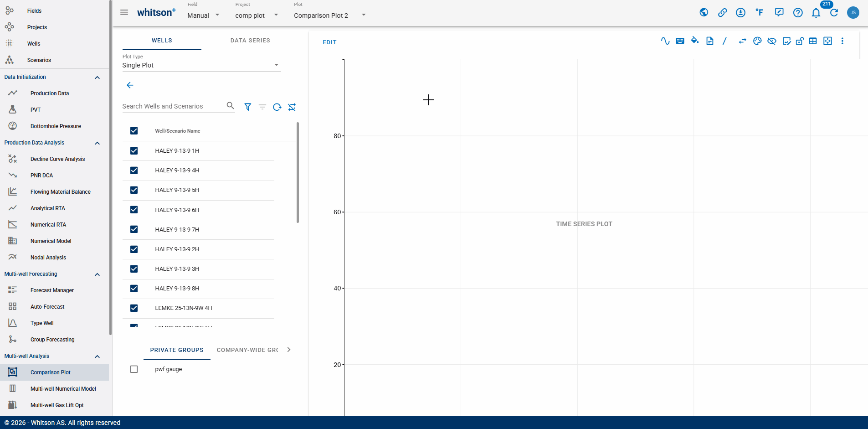Uncheck the HALEY 9-13-9 1H checkbox
This screenshot has height=429, width=868.
134,151
